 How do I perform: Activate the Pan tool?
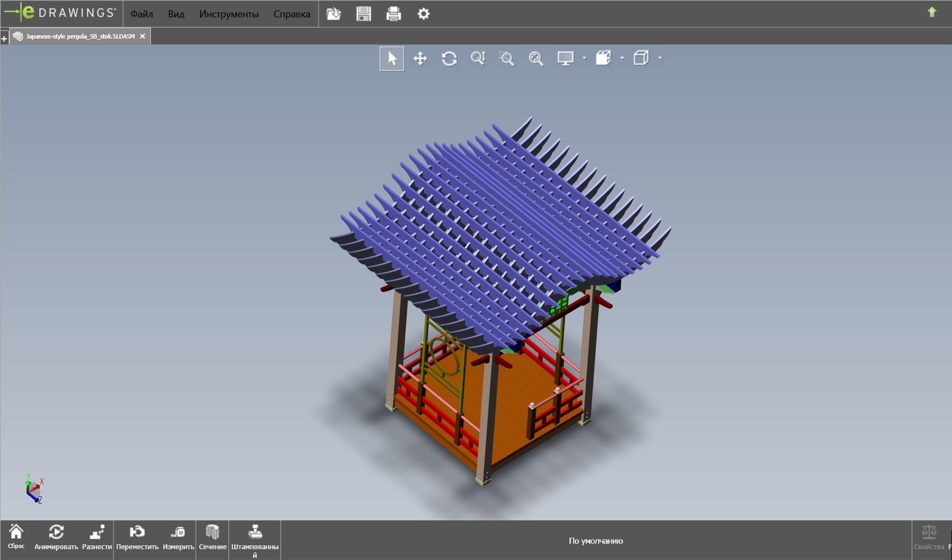pos(421,59)
